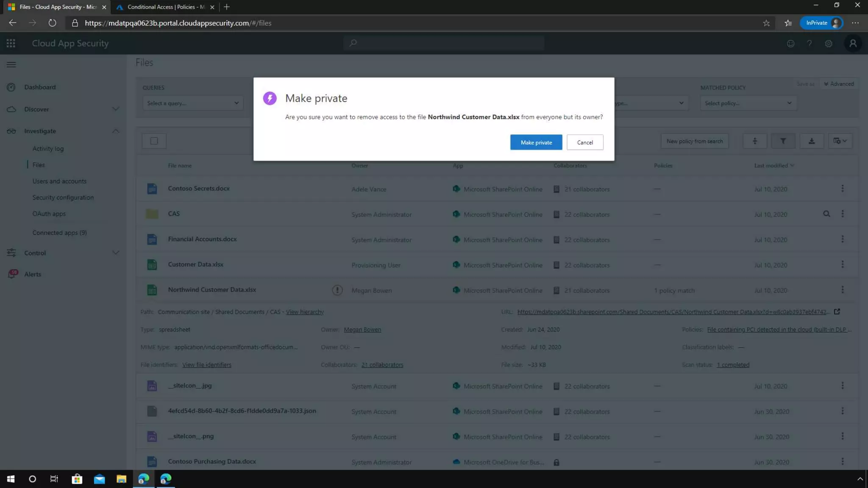
Task: Click Cancel in the dialog
Action: click(x=585, y=142)
